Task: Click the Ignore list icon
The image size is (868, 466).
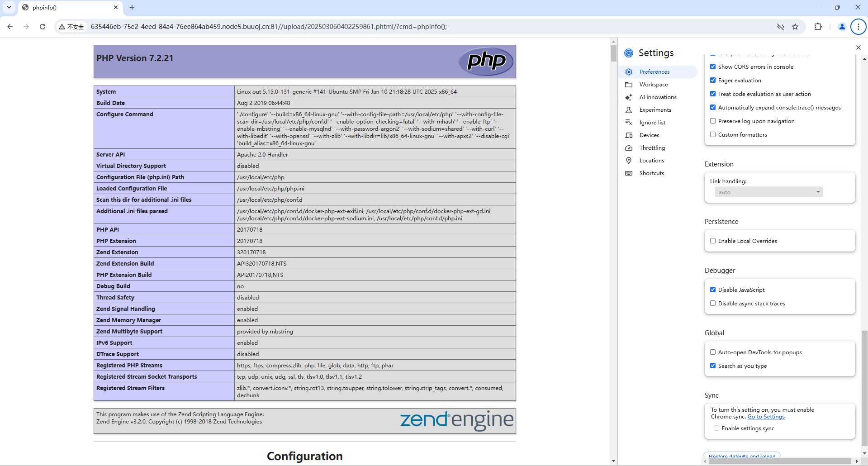Action: 629,123
